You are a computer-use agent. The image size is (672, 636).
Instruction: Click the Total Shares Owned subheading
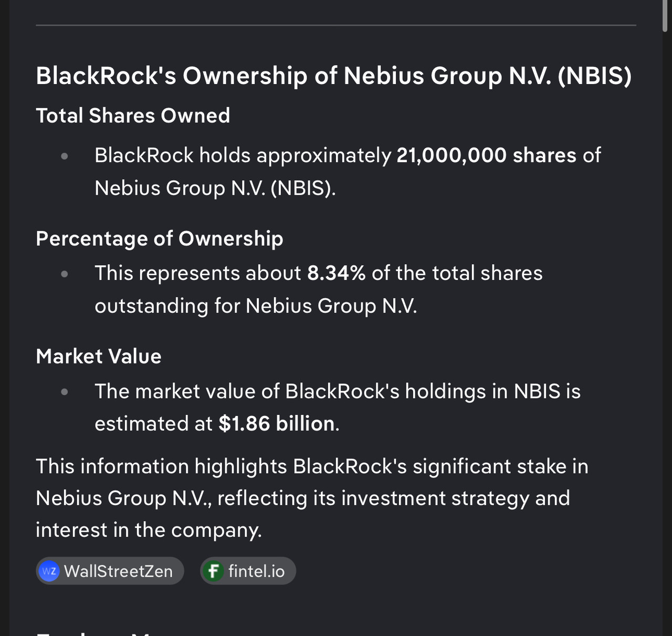tap(133, 116)
